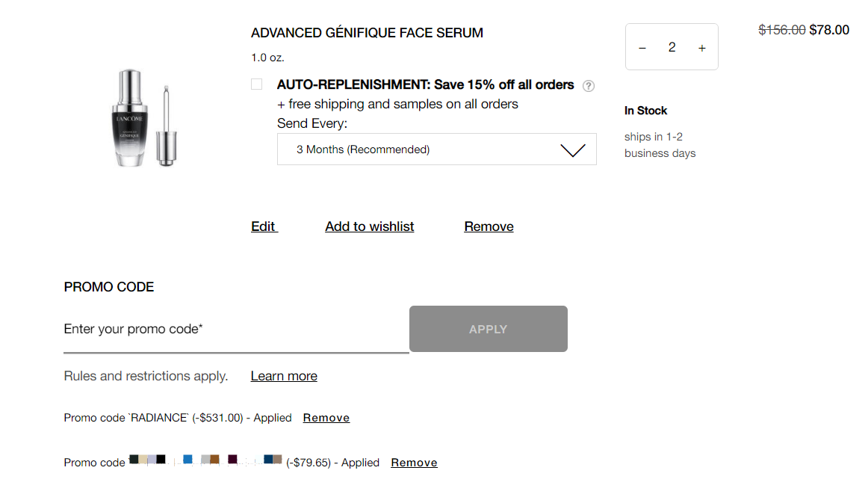868x497 pixels.
Task: Open the Advanced Génifique Face Serum title
Action: 367,33
